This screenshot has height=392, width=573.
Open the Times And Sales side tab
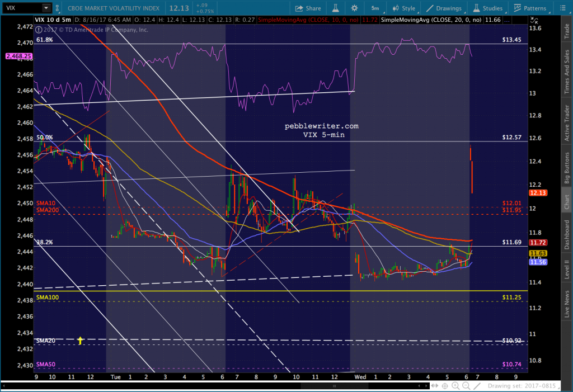(x=566, y=72)
